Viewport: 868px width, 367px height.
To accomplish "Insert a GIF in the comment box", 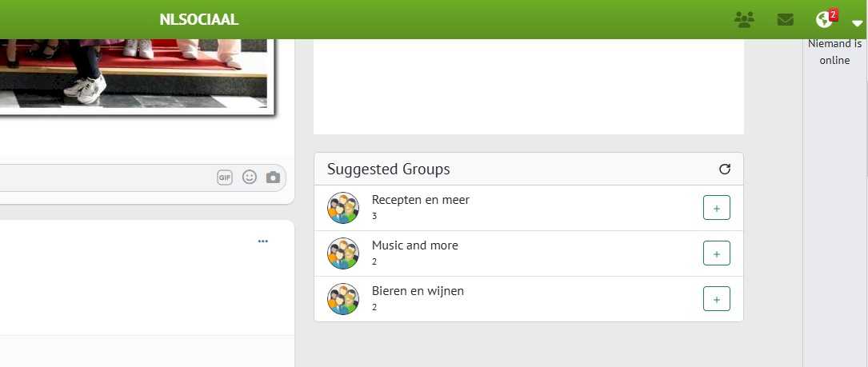I will point(225,178).
